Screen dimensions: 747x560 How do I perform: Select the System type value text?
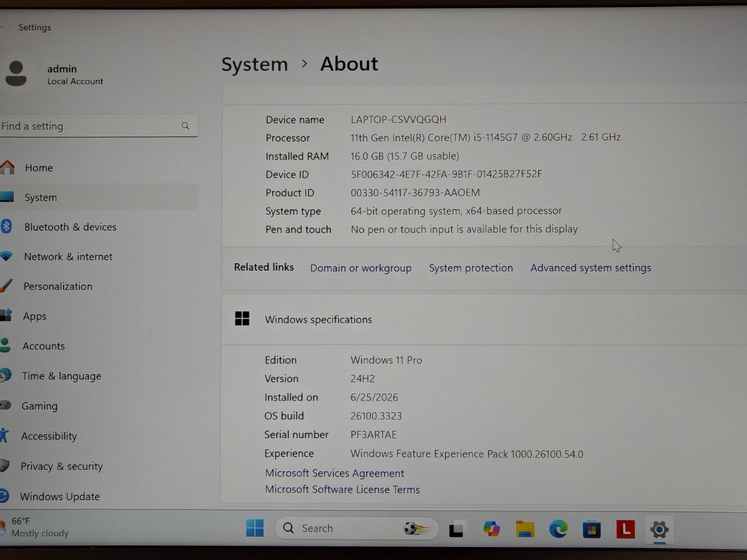(x=456, y=211)
